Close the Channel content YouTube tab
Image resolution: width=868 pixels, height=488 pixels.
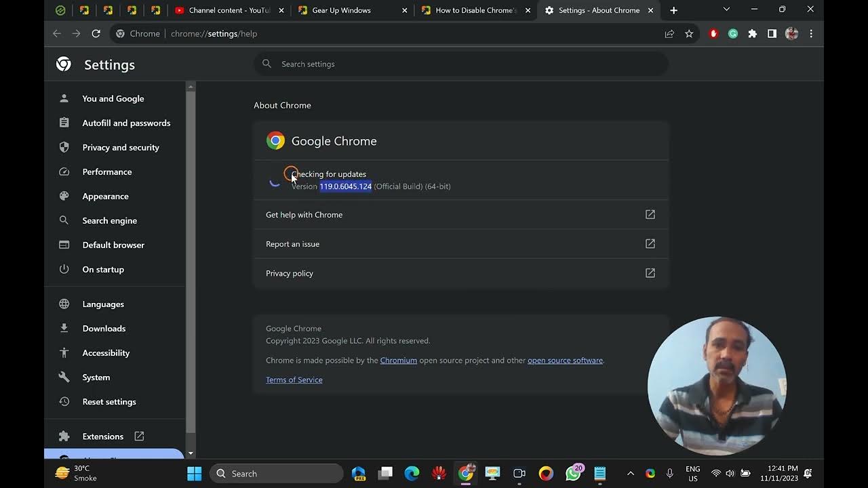(x=281, y=10)
